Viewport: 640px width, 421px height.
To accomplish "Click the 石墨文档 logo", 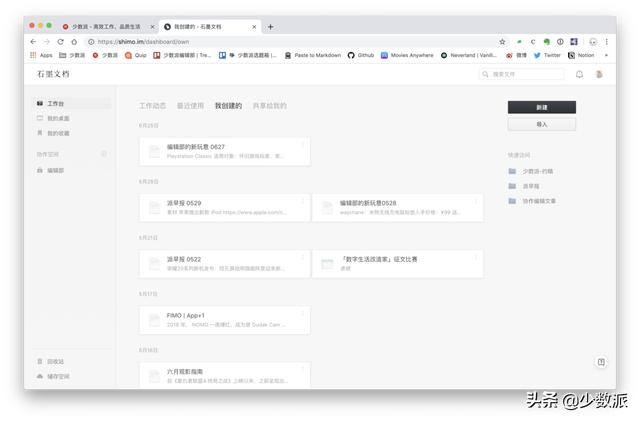I will pos(53,74).
